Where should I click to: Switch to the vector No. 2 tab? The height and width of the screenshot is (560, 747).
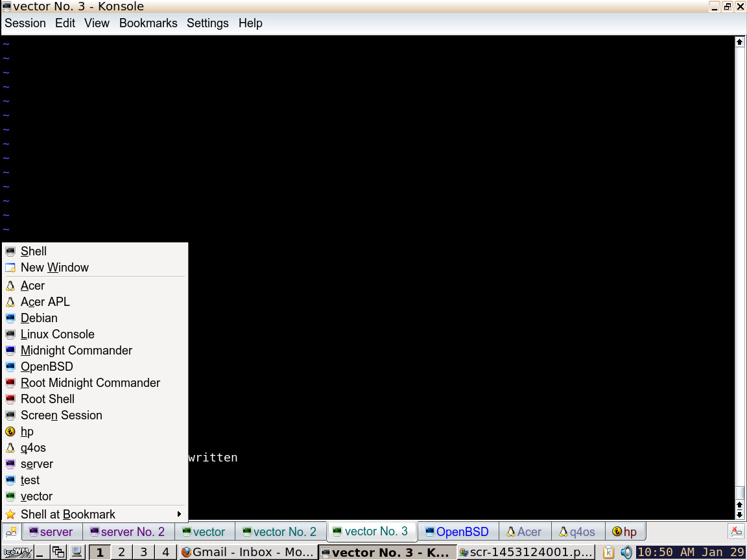280,531
